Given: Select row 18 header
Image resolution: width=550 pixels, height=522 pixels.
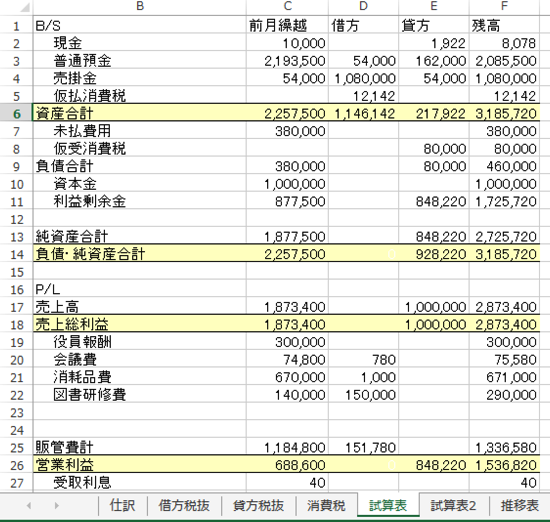Looking at the screenshot, I should 16,324.
